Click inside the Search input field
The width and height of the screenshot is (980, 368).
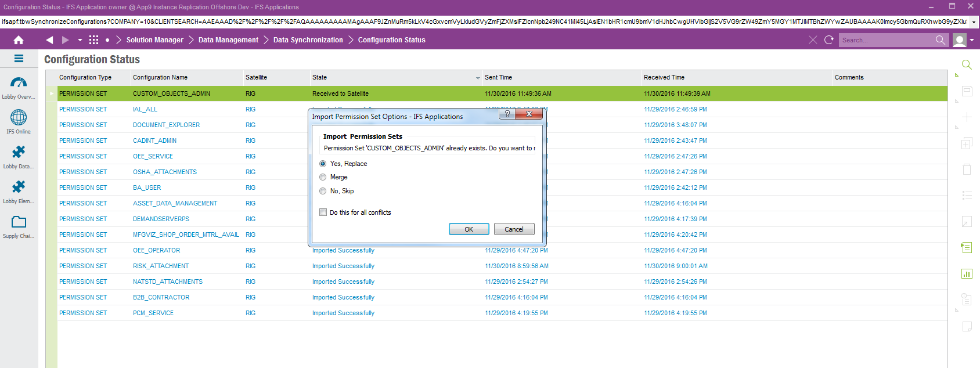(x=885, y=40)
